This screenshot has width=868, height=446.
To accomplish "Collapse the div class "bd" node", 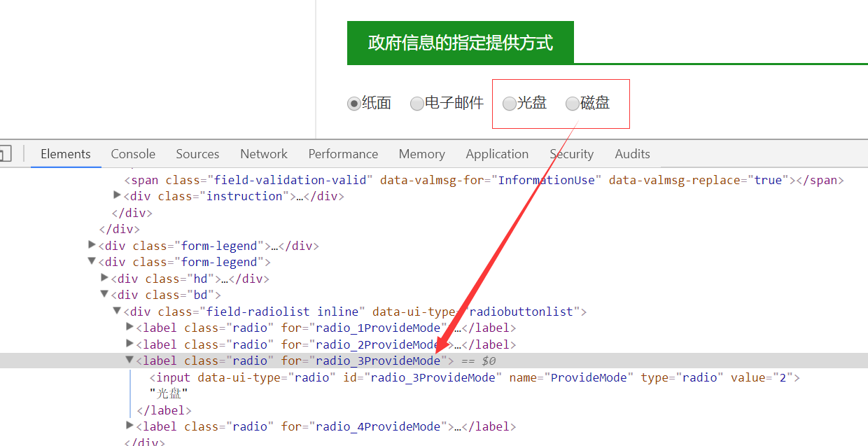I will pos(105,295).
